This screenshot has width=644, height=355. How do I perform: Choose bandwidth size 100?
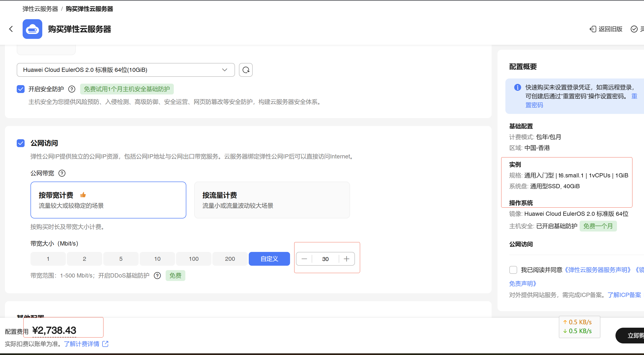194,259
